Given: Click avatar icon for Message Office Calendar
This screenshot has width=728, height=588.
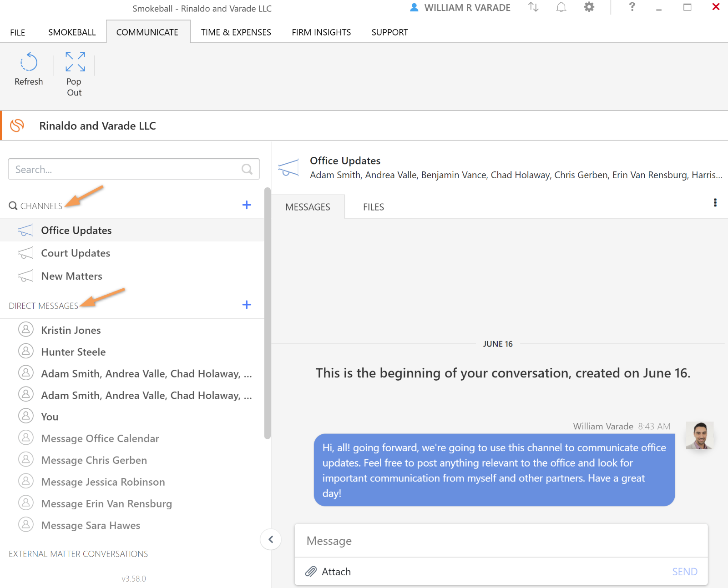Looking at the screenshot, I should (26, 437).
